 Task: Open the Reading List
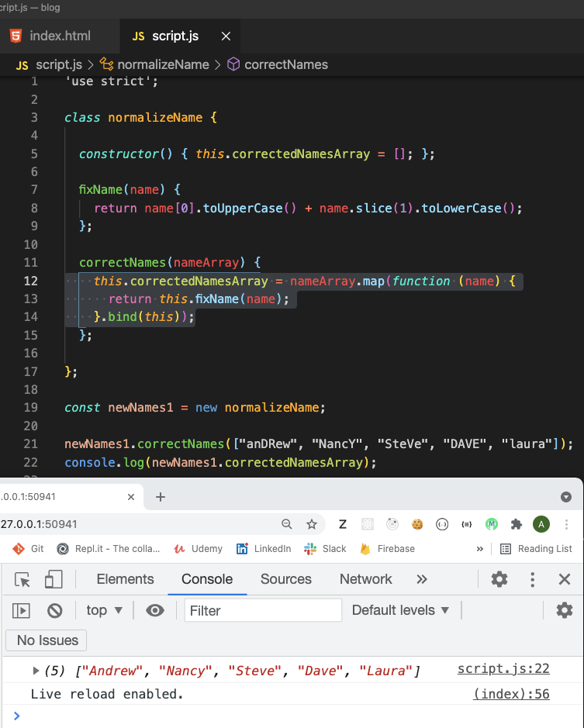[536, 549]
